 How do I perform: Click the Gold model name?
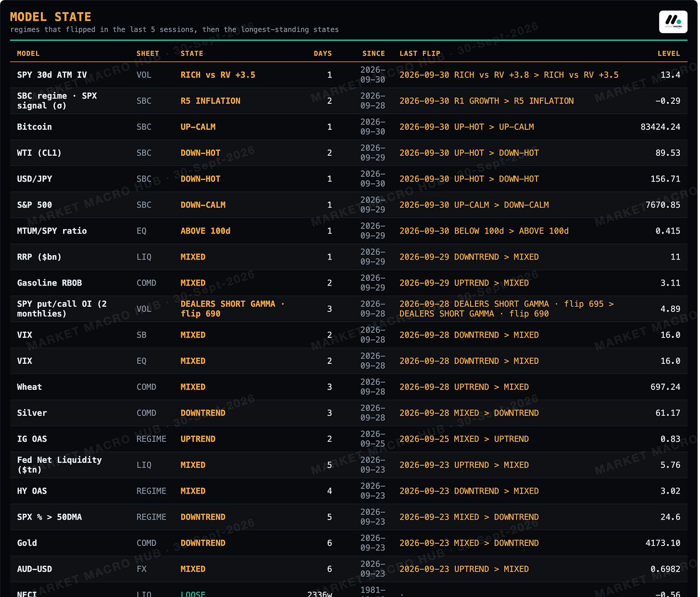(x=27, y=543)
